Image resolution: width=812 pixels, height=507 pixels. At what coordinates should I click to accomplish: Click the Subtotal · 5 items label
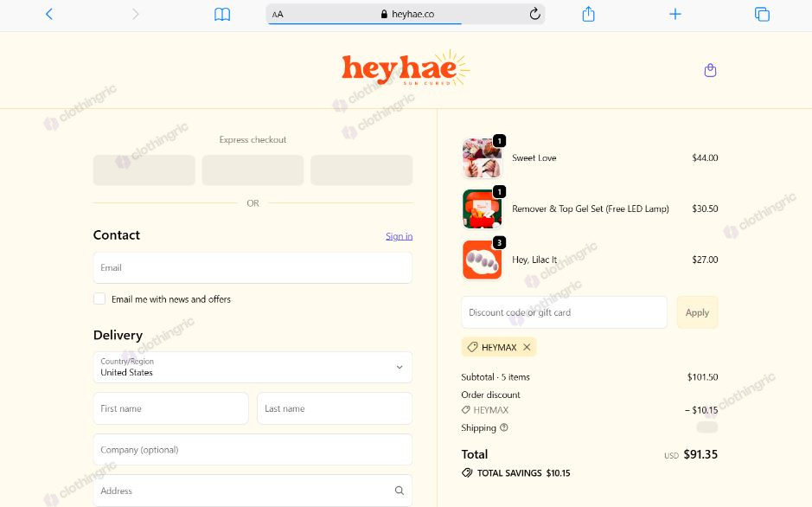(496, 377)
